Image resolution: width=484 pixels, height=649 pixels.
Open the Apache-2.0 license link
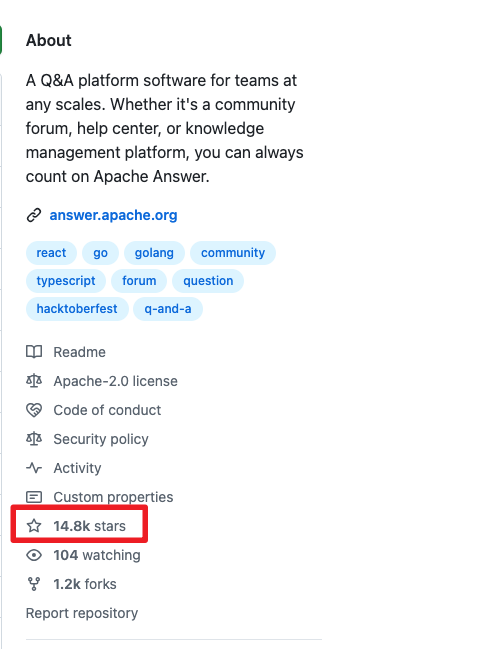(x=116, y=381)
